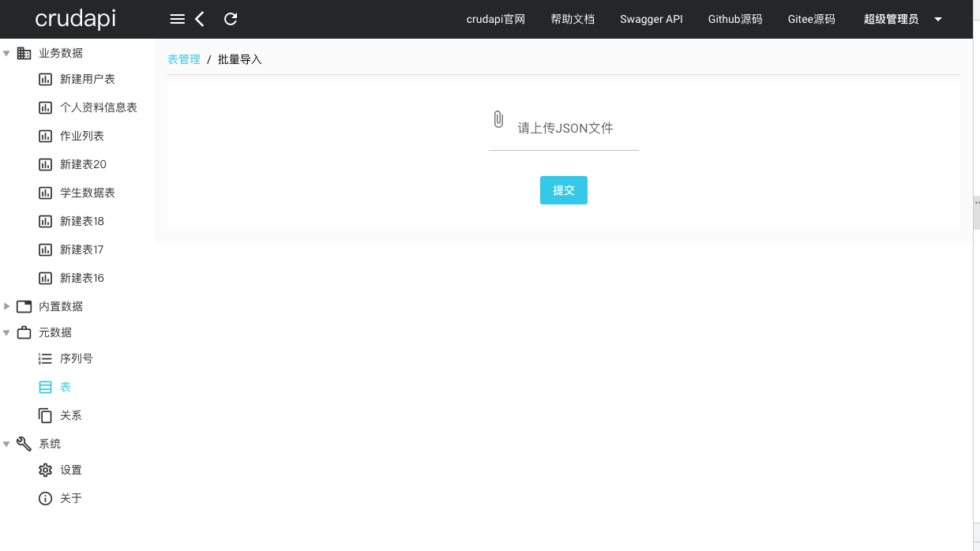The image size is (980, 551).
Task: Open the 个人资料信息表 item
Action: pyautogui.click(x=99, y=107)
